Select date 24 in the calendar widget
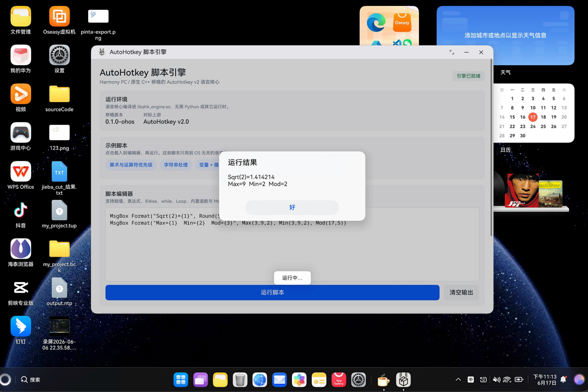The width and height of the screenshot is (588, 392). click(533, 126)
